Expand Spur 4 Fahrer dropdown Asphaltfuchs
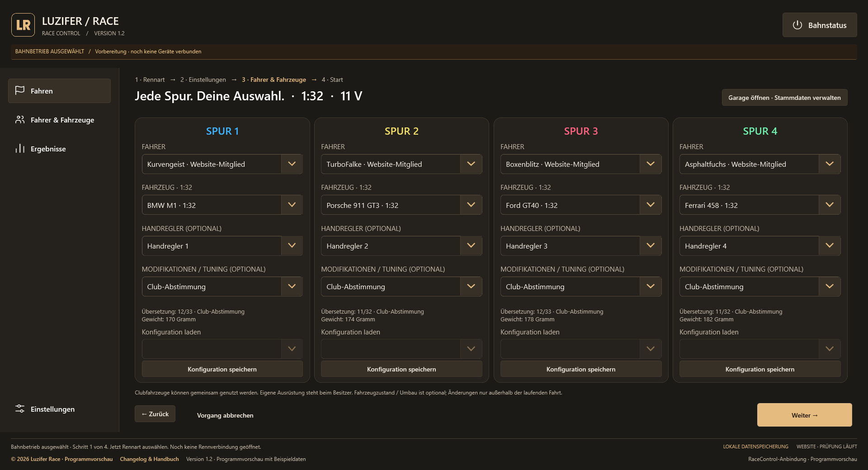 (760, 164)
